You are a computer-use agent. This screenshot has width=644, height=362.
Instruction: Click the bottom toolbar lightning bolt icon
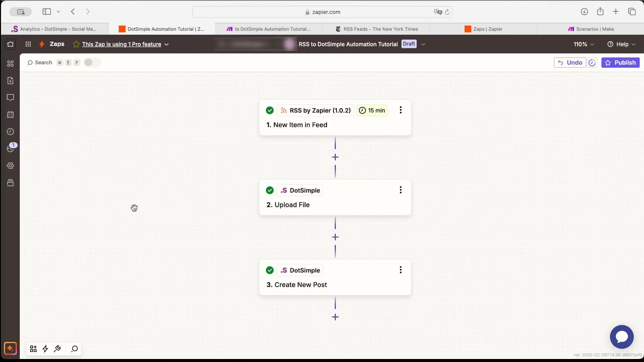coord(45,349)
